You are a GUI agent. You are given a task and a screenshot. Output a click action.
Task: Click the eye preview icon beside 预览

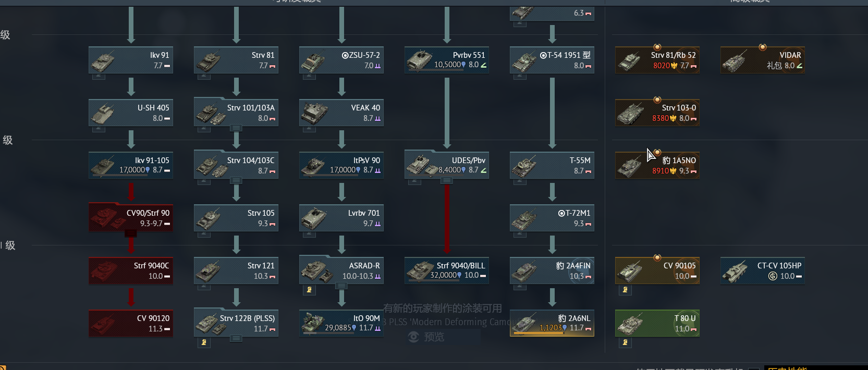pyautogui.click(x=413, y=337)
